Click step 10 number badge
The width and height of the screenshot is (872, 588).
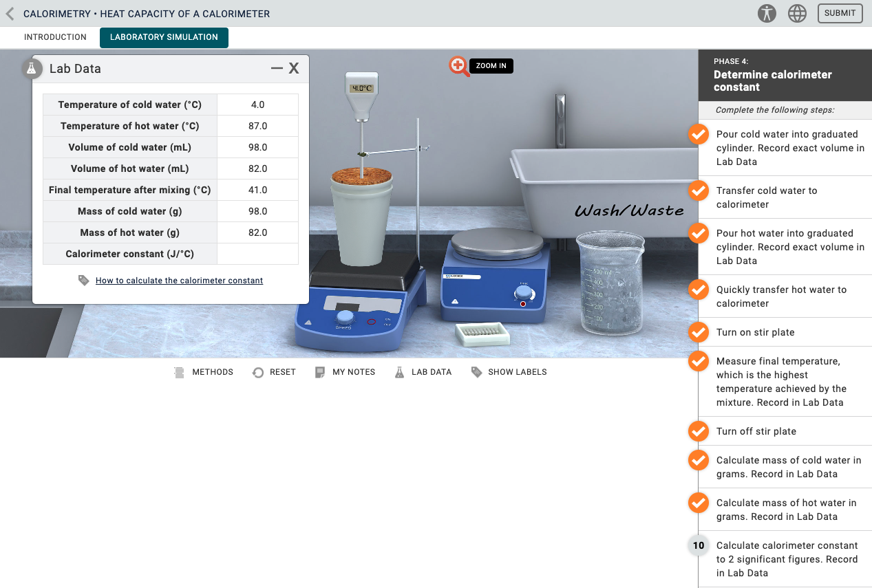[x=699, y=545]
